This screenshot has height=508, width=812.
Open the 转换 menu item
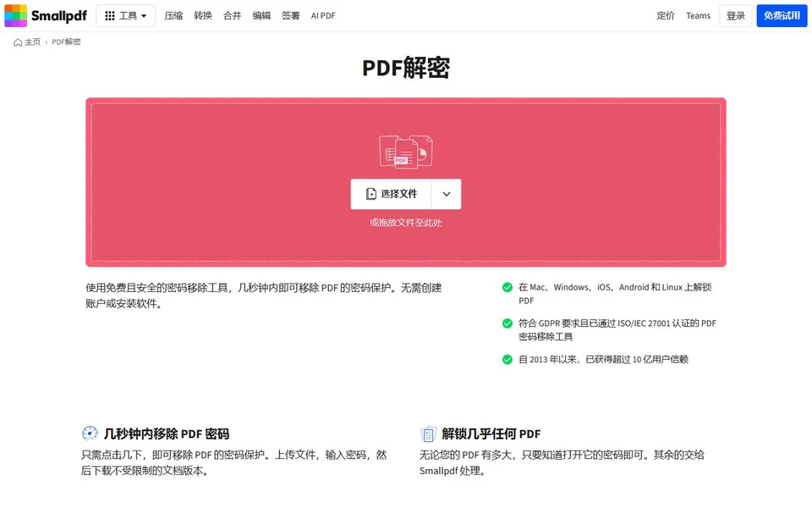(203, 16)
